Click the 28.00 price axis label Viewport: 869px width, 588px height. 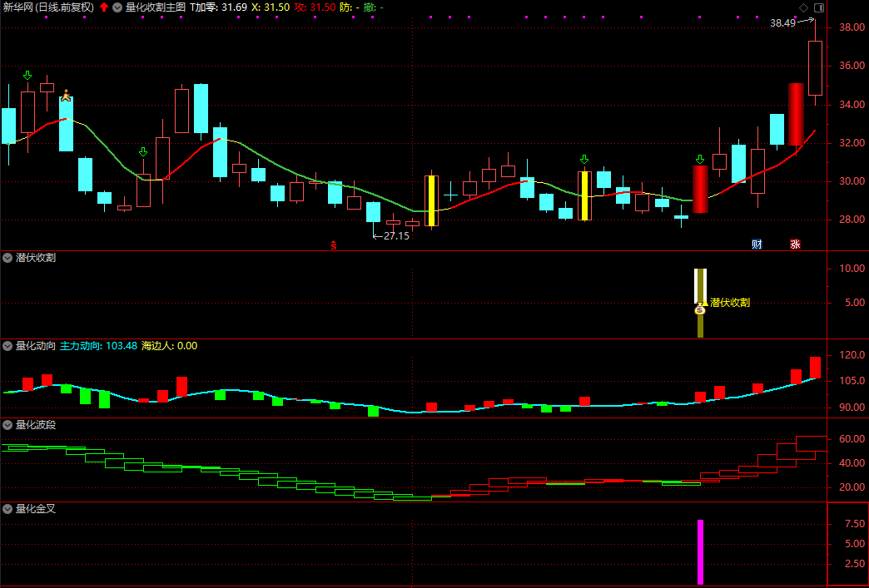(852, 220)
